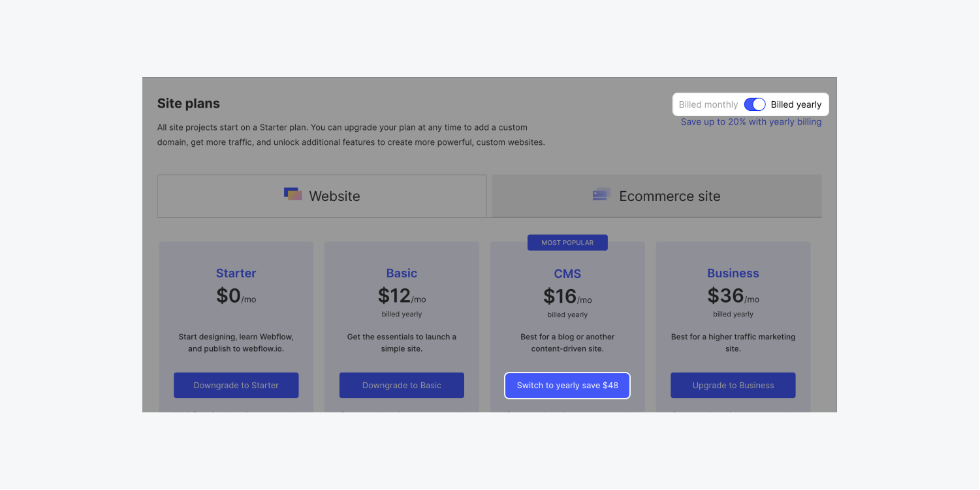Click the $16/mo CMS price
The width and height of the screenshot is (980, 490).
tap(567, 297)
